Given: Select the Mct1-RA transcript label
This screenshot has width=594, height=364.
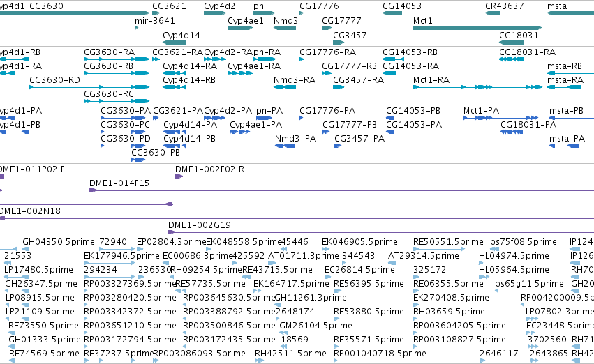Looking at the screenshot, I should [431, 79].
